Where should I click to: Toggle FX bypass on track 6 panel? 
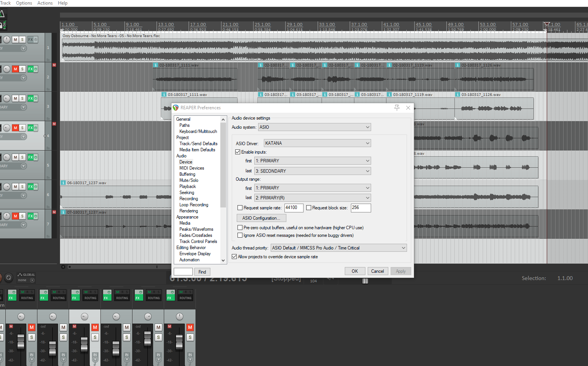point(36,187)
